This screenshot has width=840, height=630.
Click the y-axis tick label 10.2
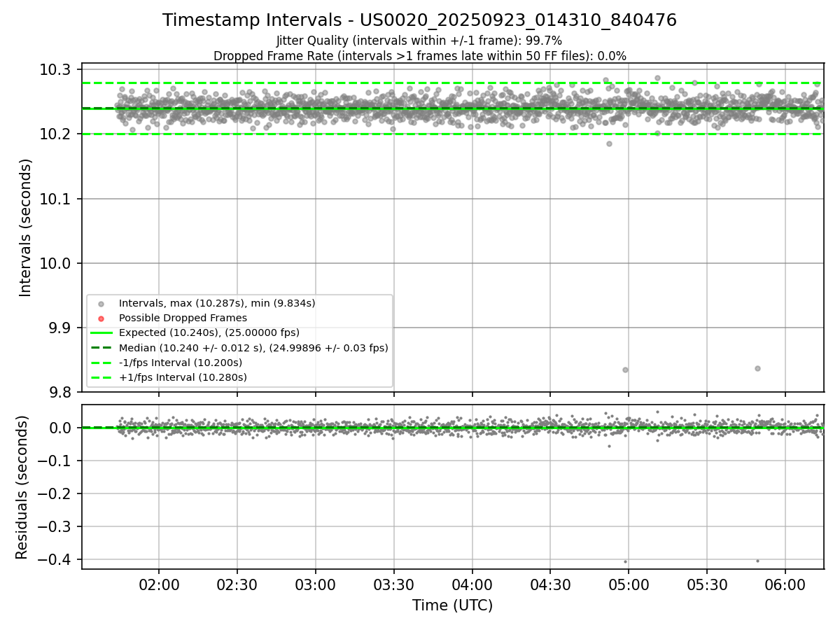(56, 134)
